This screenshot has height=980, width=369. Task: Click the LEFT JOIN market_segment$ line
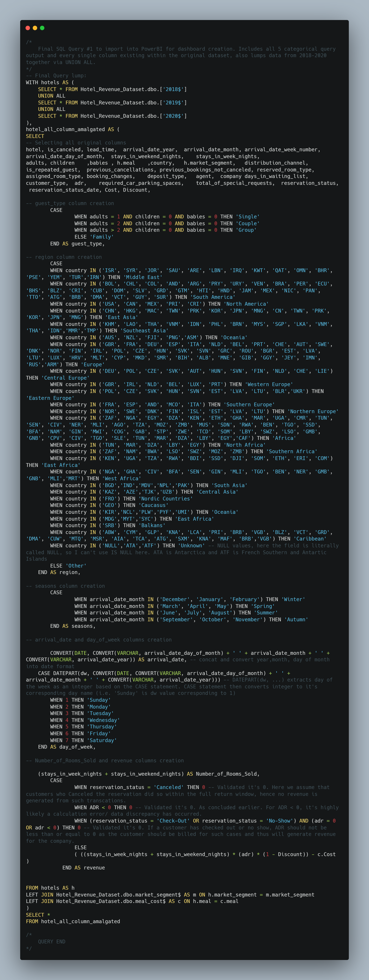tap(170, 895)
